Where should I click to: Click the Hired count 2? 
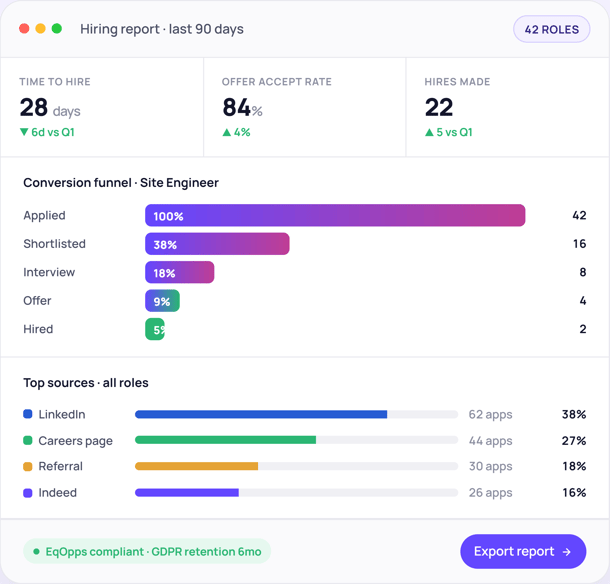[x=583, y=329]
